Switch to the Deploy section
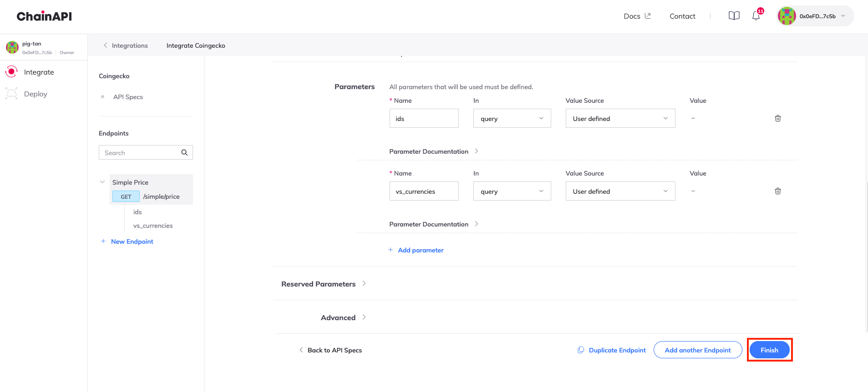Screen dimensions: 868x392 pyautogui.click(x=36, y=94)
